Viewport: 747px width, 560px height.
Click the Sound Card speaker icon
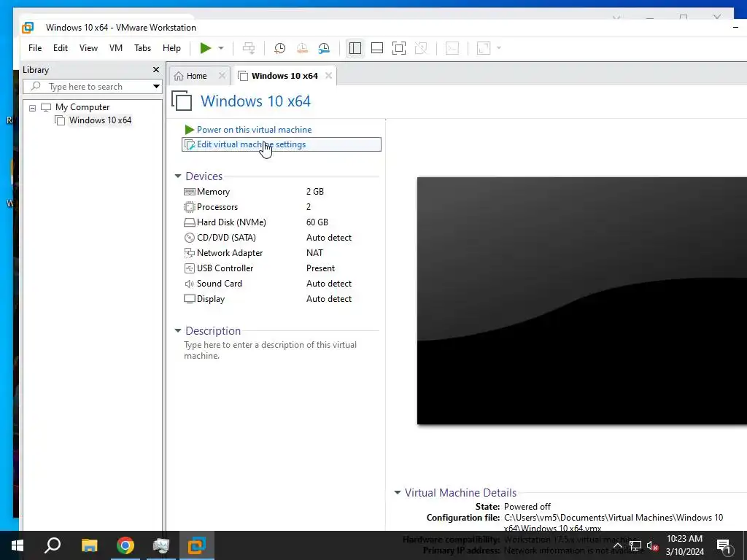[189, 284]
